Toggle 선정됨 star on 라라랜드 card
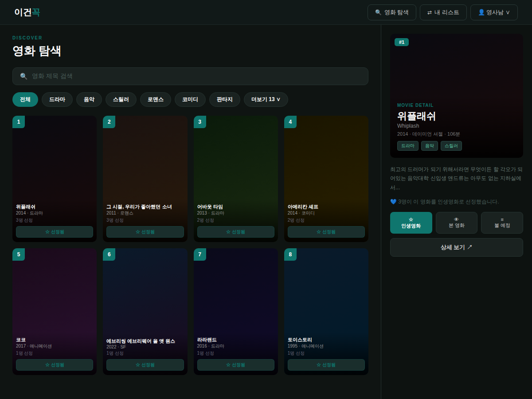Screen dimensions: 532x399 [236, 365]
